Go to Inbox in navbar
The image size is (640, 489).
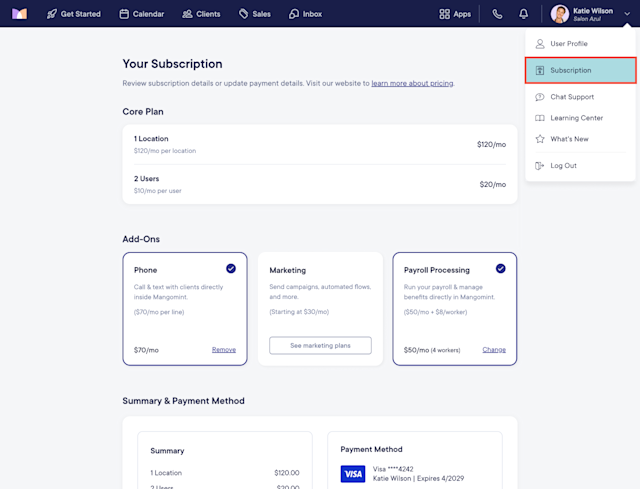tap(305, 14)
